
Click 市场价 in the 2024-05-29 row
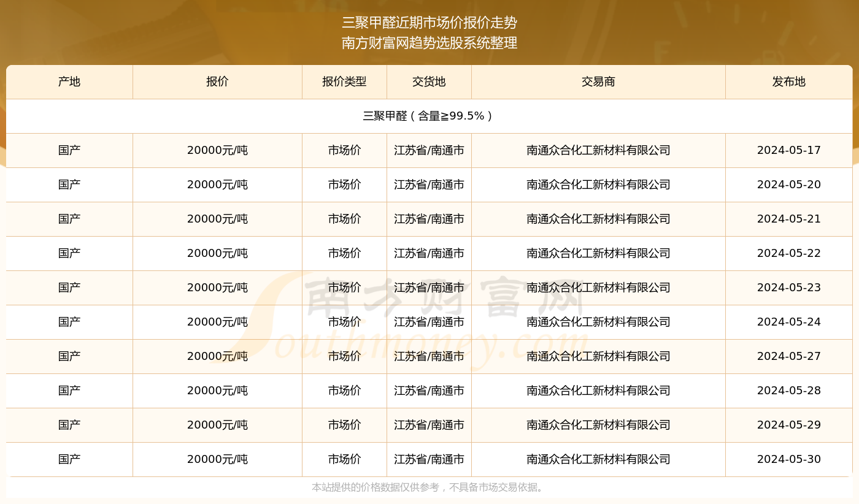pyautogui.click(x=344, y=425)
